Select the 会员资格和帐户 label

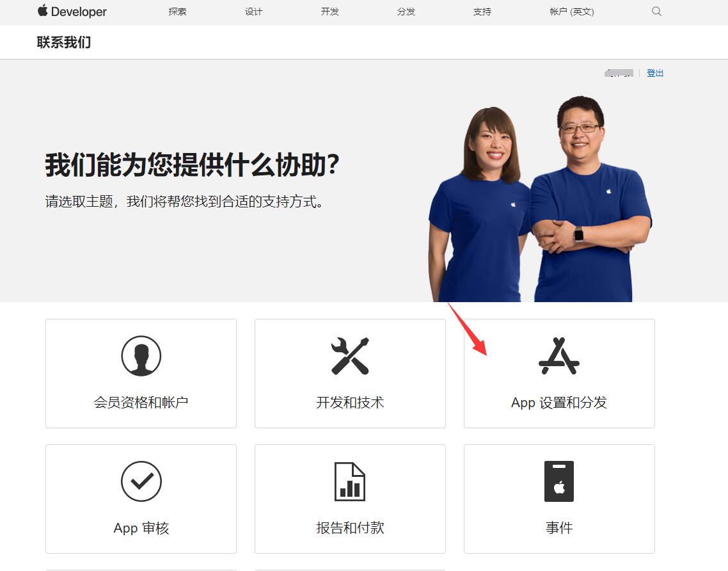pyautogui.click(x=141, y=403)
